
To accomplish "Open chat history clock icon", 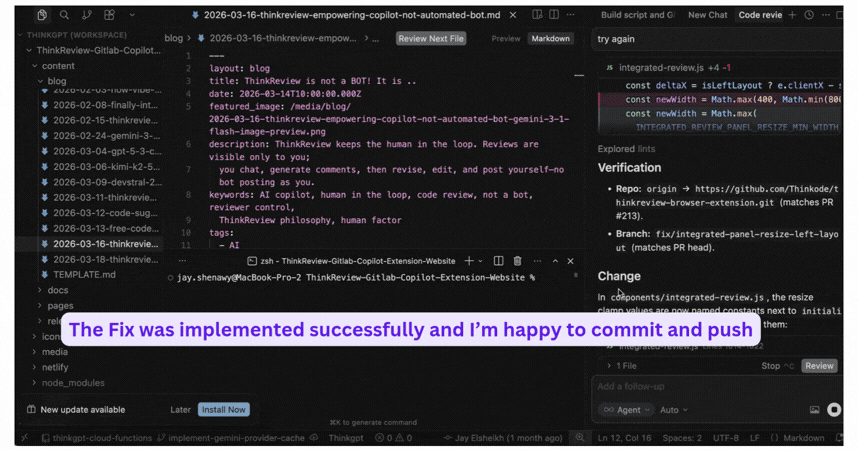I will [x=809, y=15].
